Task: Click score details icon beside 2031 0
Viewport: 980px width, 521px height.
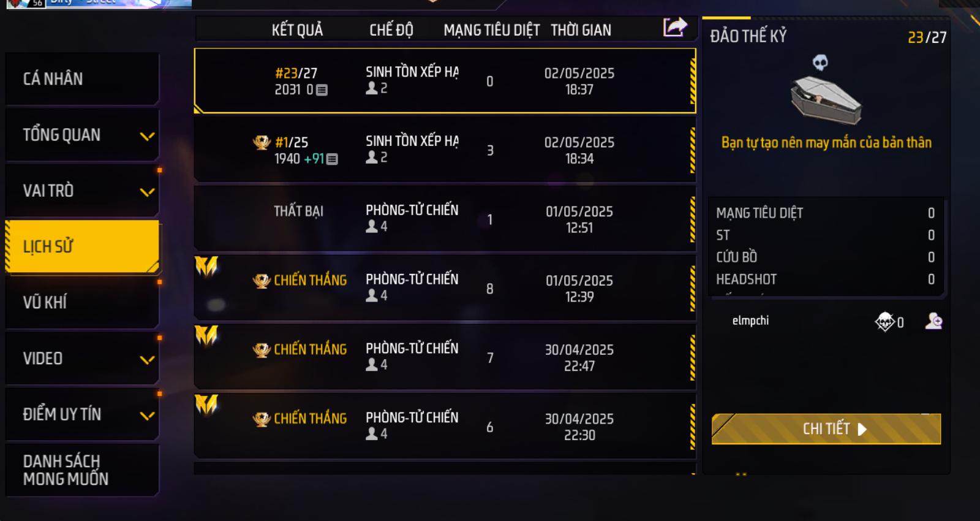Action: pyautogui.click(x=322, y=90)
